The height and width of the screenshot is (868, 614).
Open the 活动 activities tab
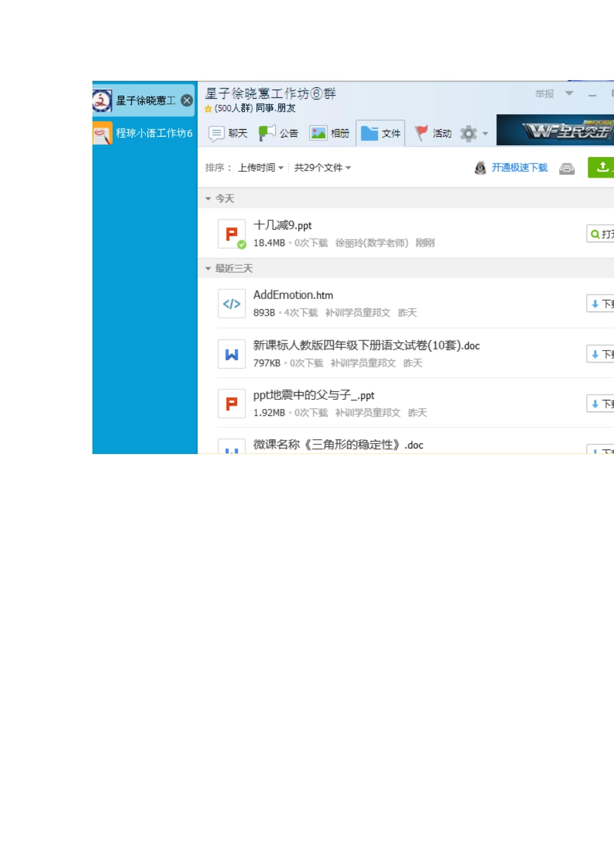click(432, 133)
